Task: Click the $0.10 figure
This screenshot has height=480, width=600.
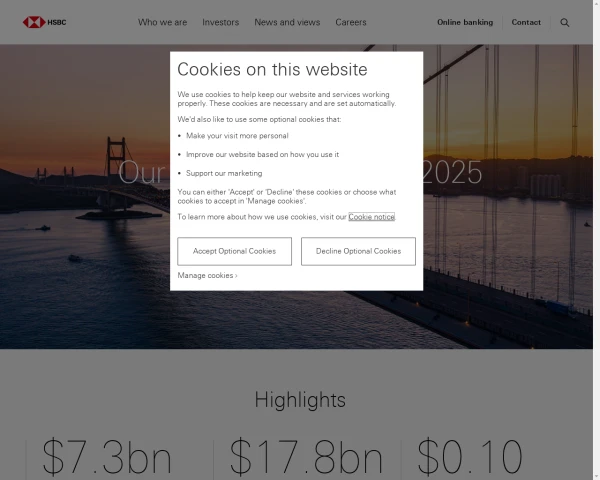Action: click(470, 457)
